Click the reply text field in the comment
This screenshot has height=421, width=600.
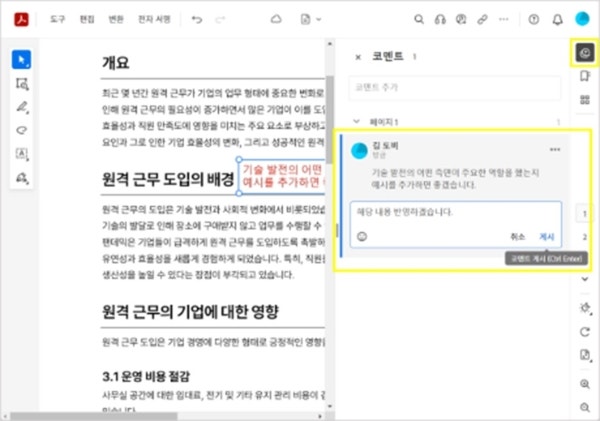(455, 212)
